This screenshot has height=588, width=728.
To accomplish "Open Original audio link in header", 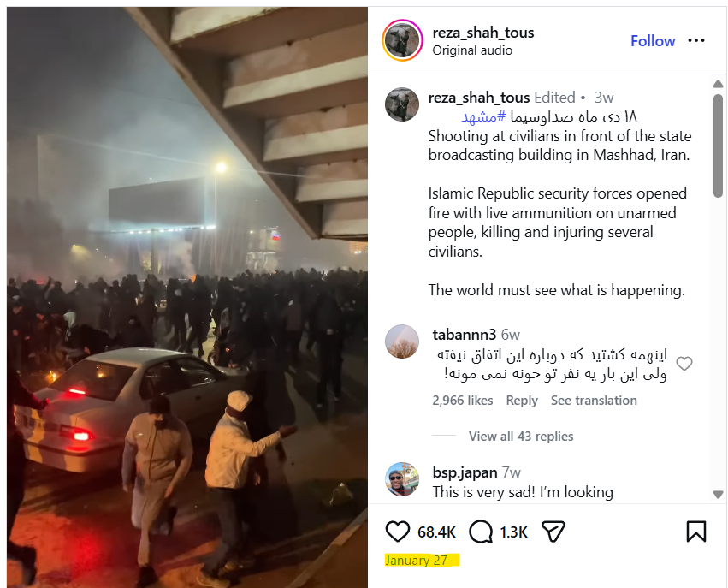I will pos(472,50).
